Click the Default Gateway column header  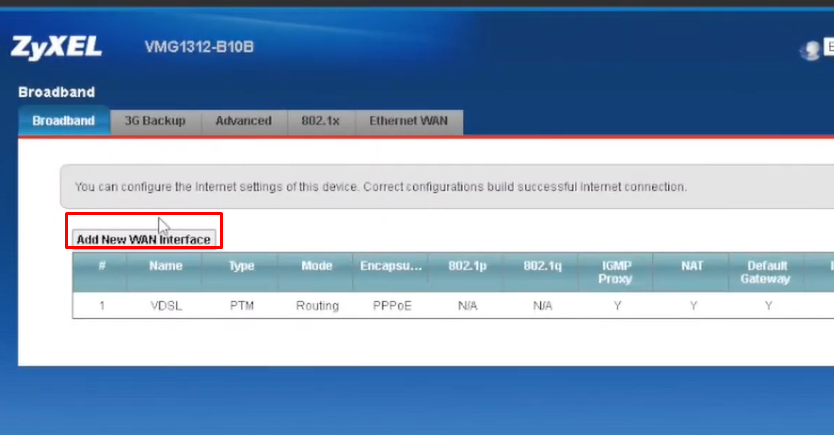click(767, 272)
